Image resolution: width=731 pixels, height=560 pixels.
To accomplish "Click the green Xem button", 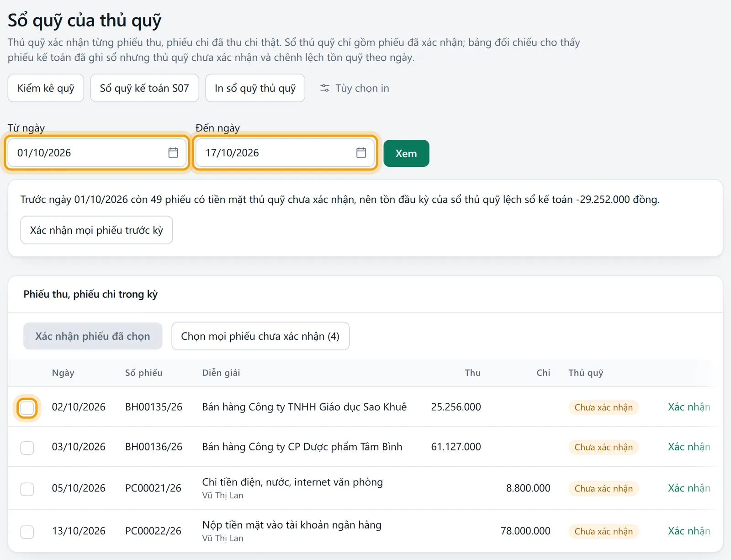I will click(x=406, y=153).
